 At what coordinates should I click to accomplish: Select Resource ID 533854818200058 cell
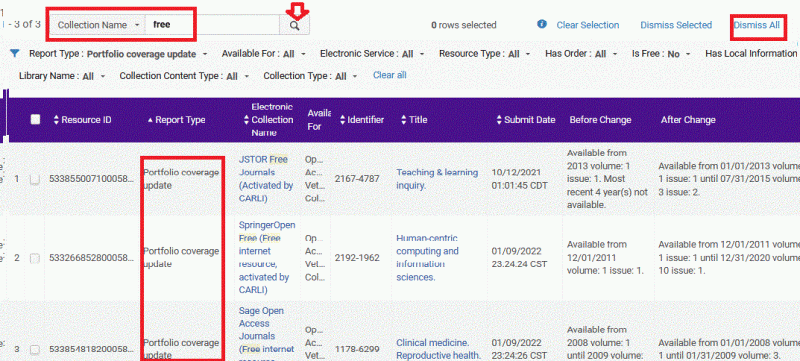[x=90, y=350]
